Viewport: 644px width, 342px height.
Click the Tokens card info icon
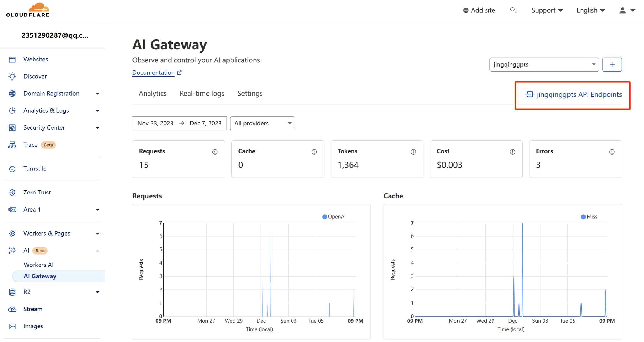click(413, 152)
